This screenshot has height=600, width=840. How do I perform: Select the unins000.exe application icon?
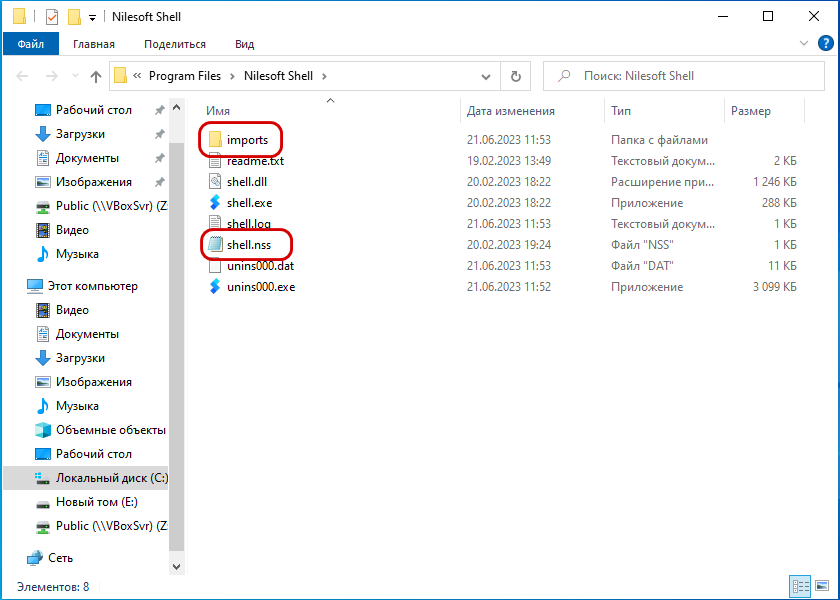(x=215, y=287)
